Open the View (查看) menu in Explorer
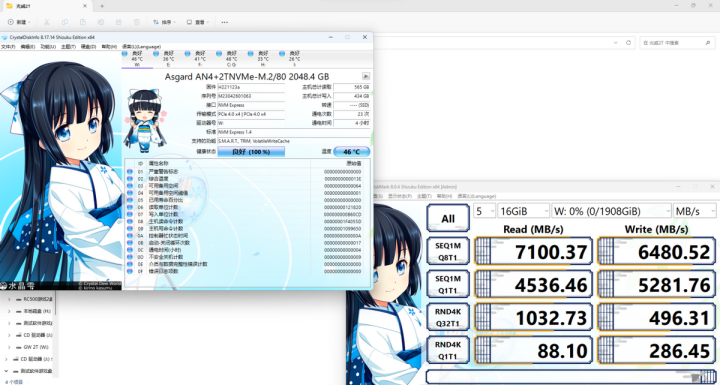720x385 pixels. click(198, 22)
